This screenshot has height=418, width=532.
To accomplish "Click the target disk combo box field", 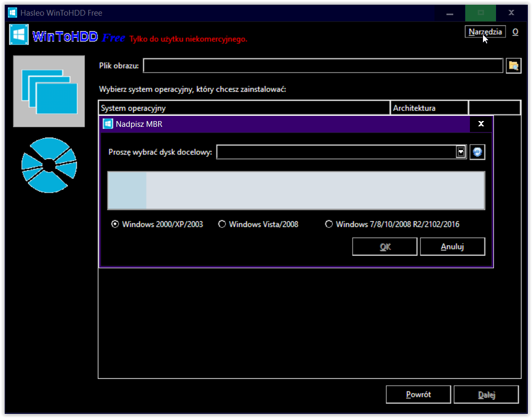I will pos(341,152).
